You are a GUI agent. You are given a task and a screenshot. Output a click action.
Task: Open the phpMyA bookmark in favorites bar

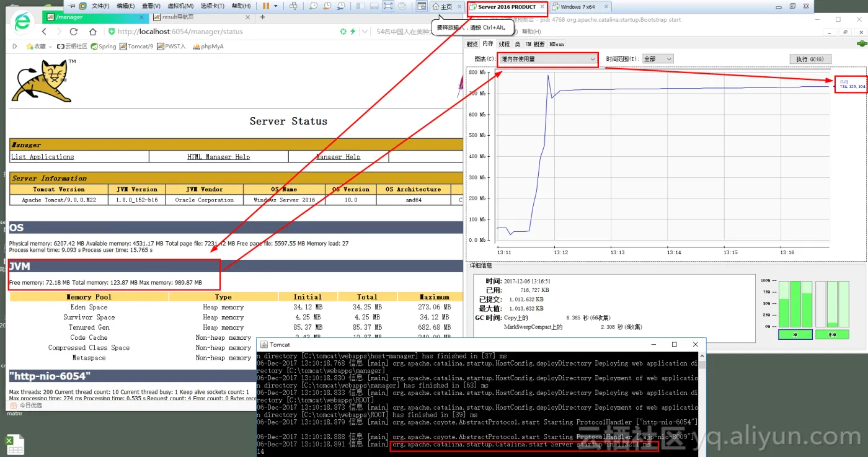[x=208, y=47]
